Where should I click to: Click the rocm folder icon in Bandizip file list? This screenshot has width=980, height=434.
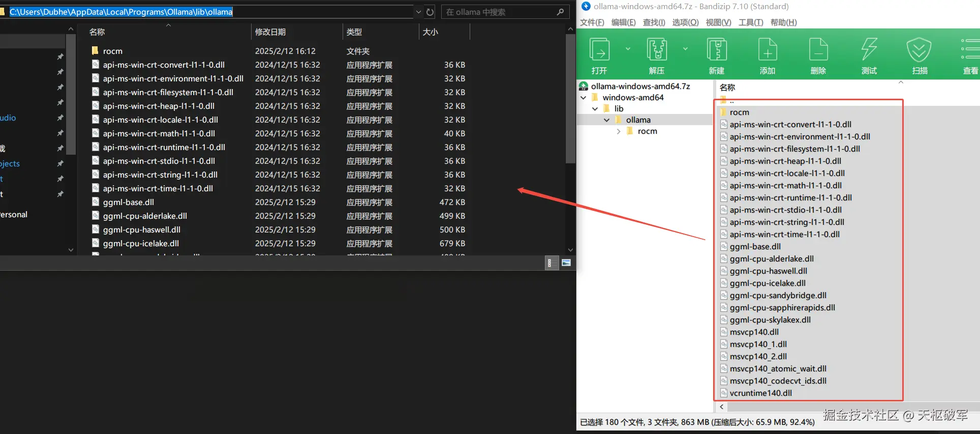click(724, 112)
